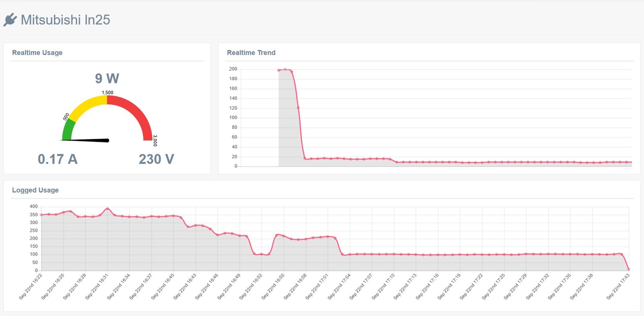
Task: Click the Mitsubishi In25 page title
Action: [x=65, y=20]
